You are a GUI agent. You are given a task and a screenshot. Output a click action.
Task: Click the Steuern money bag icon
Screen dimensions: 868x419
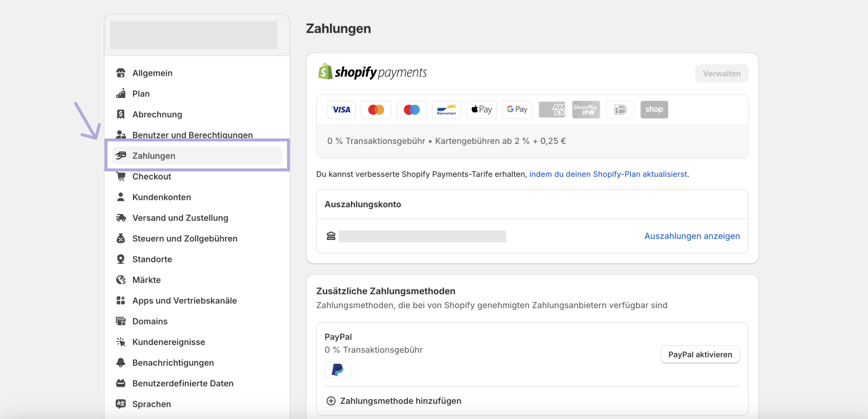[121, 238]
